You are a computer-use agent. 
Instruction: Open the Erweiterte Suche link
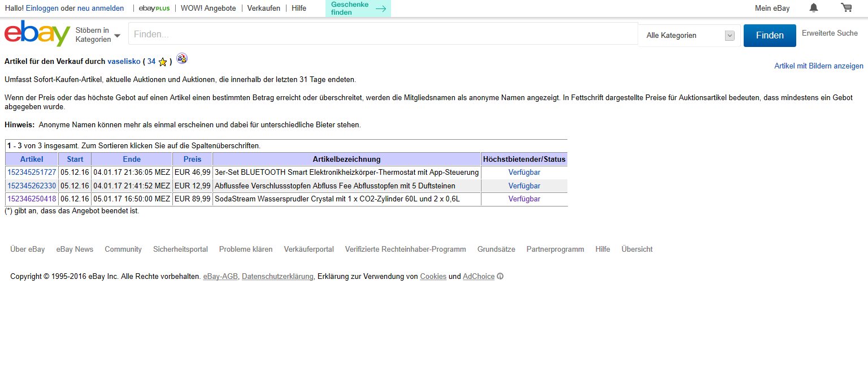tap(830, 33)
